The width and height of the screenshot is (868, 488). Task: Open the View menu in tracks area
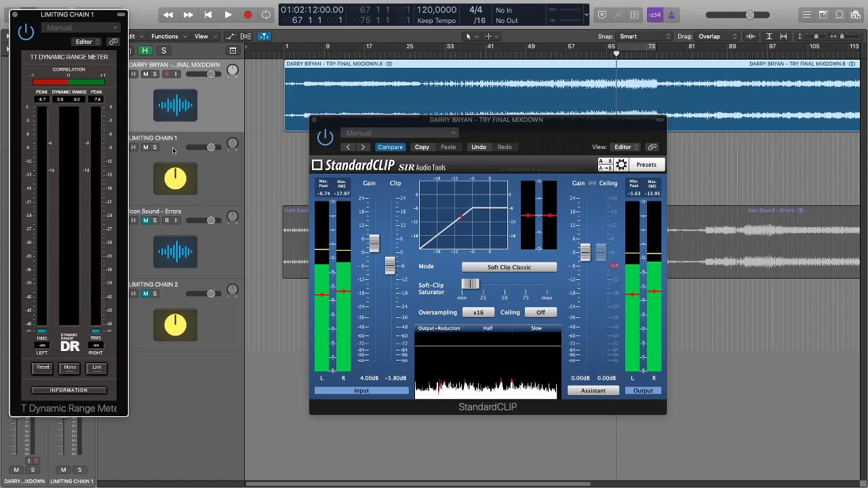[204, 37]
